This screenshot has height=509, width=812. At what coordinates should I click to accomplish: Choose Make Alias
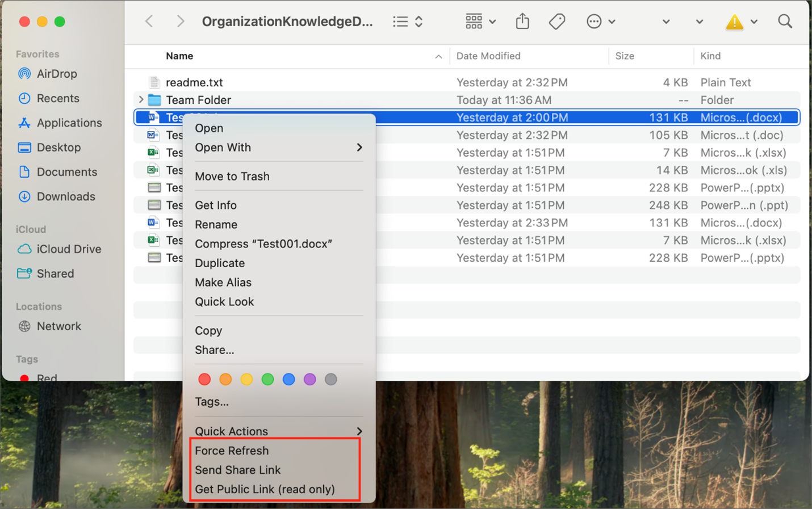(223, 283)
